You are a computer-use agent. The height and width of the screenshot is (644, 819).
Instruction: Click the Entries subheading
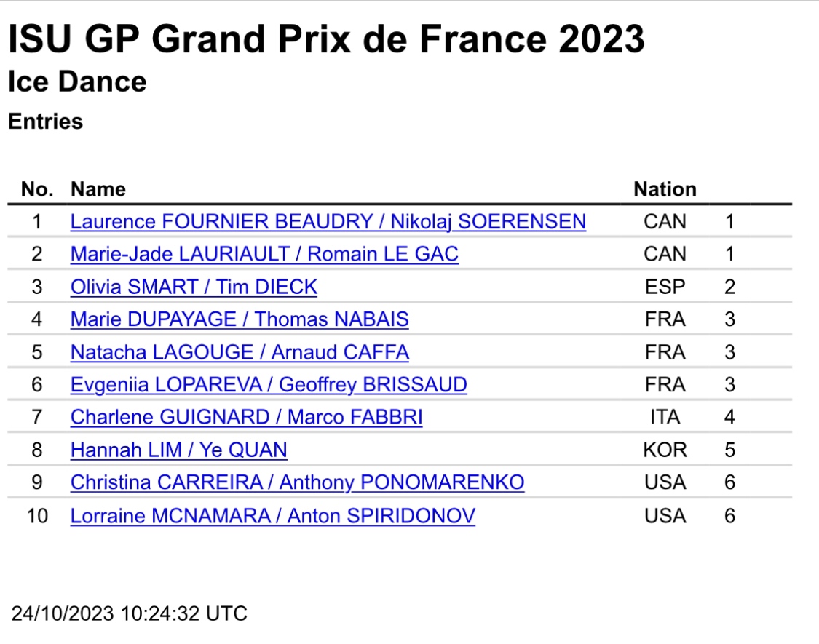click(x=45, y=122)
